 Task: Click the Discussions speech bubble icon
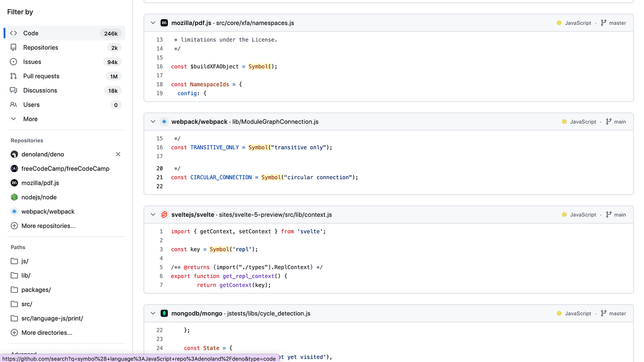coord(14,90)
